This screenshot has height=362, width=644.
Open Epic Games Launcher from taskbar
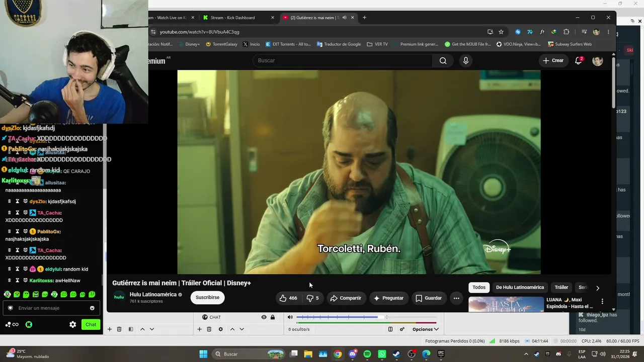click(x=441, y=354)
